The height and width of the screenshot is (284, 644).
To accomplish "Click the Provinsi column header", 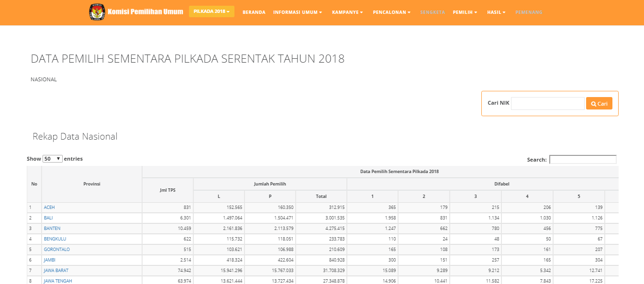I will (x=91, y=184).
